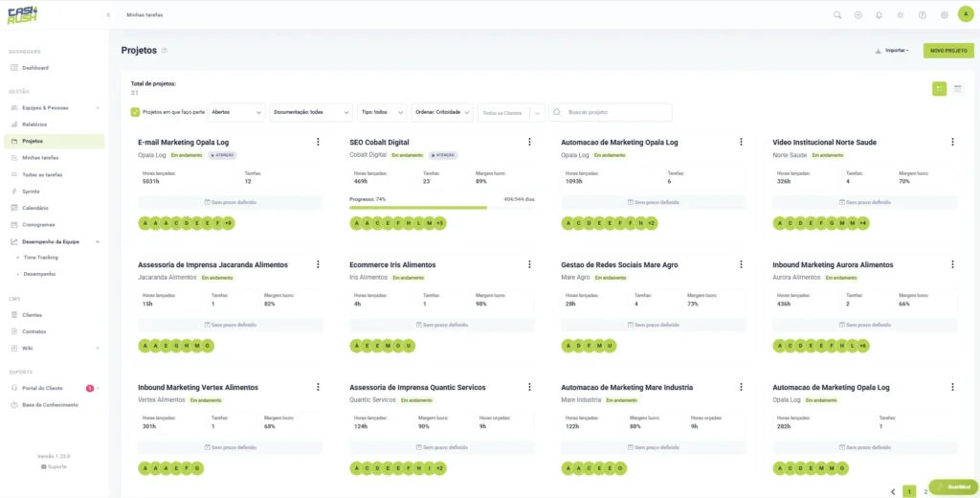The width and height of the screenshot is (980, 498).
Task: Click the +3 members badge on SEO Cobalt Digital
Action: pos(439,223)
